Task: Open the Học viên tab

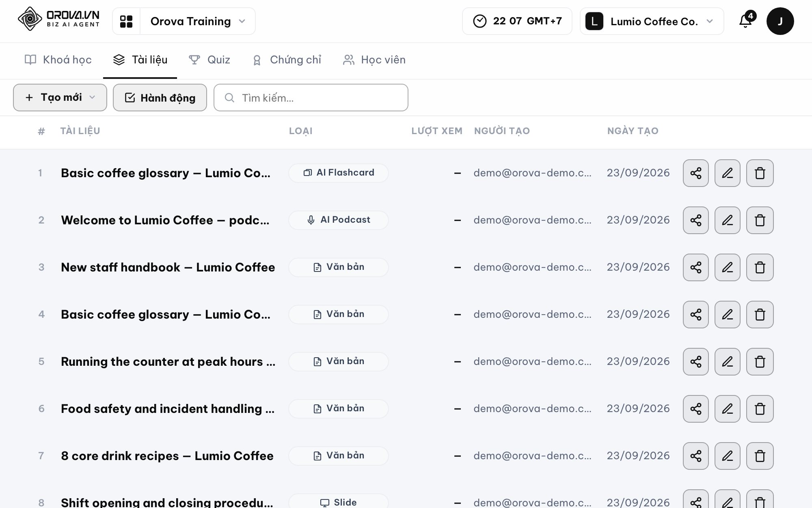Action: (x=374, y=60)
